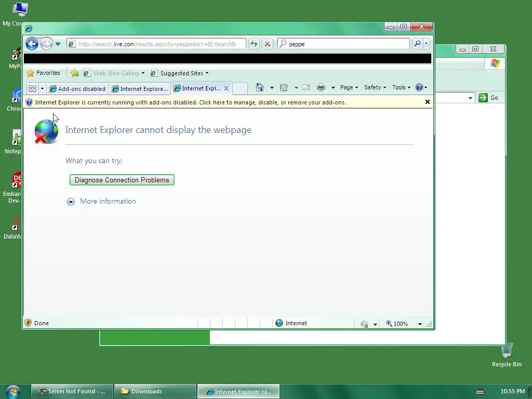The width and height of the screenshot is (532, 399).
Task: Refresh the page with the green arrows icon
Action: pyautogui.click(x=254, y=44)
